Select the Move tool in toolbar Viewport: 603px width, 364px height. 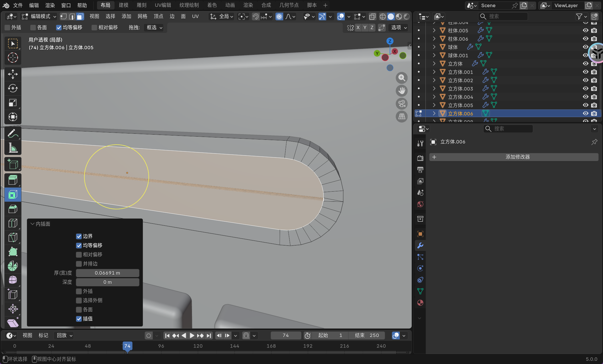(x=13, y=74)
